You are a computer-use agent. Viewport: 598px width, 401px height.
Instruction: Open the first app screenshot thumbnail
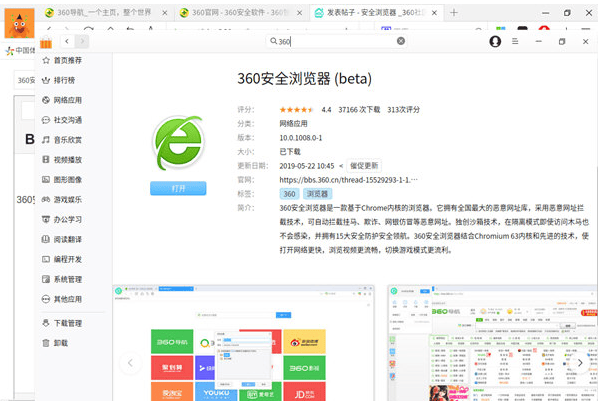(243, 343)
